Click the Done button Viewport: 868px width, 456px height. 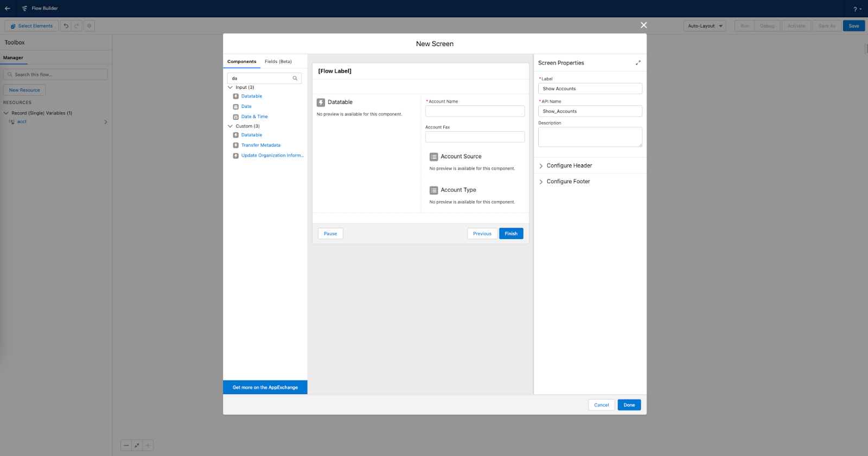(x=629, y=405)
